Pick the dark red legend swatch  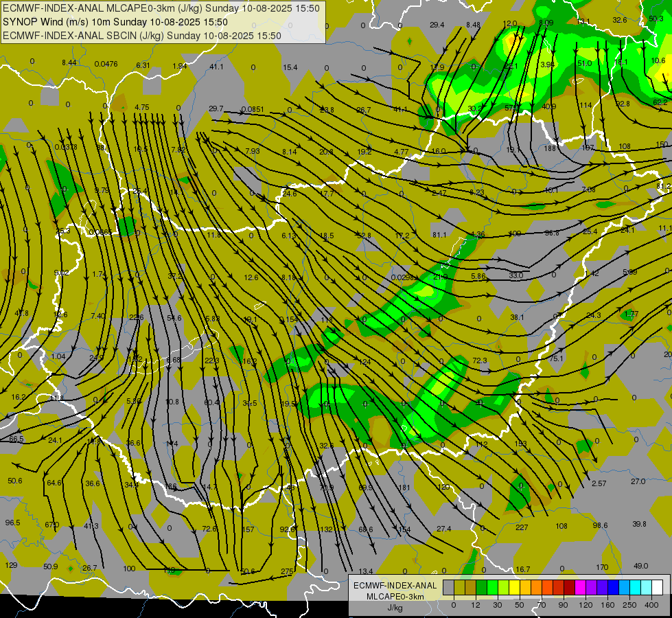point(569,588)
